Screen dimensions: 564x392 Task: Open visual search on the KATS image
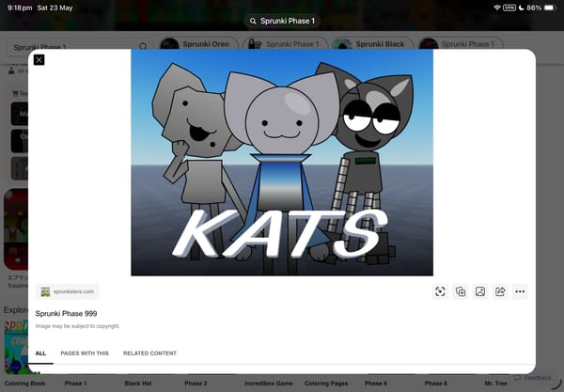pos(440,291)
